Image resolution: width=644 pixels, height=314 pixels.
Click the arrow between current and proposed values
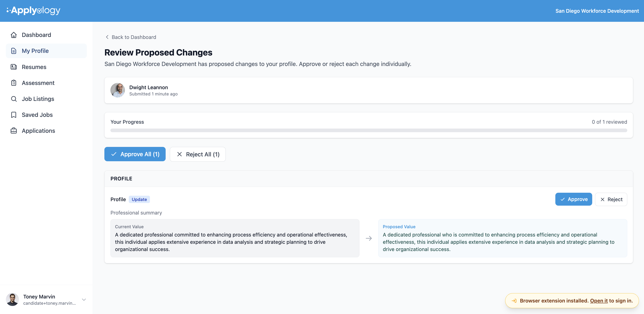369,238
